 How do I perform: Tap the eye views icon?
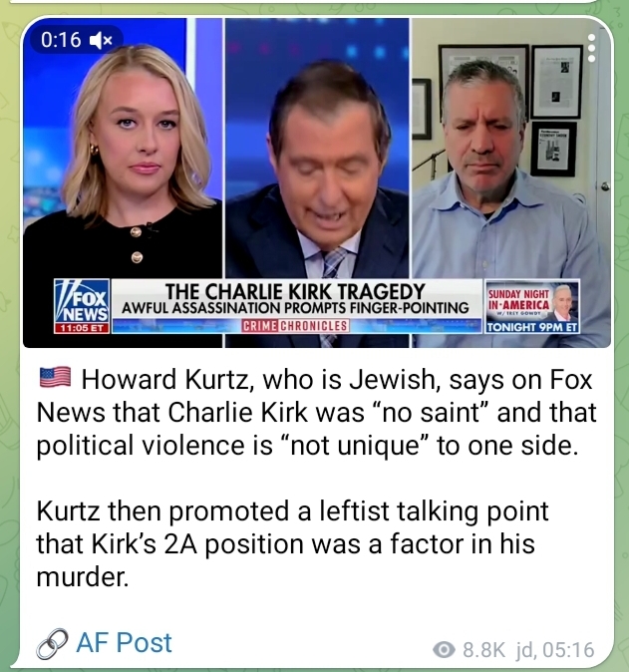click(444, 650)
